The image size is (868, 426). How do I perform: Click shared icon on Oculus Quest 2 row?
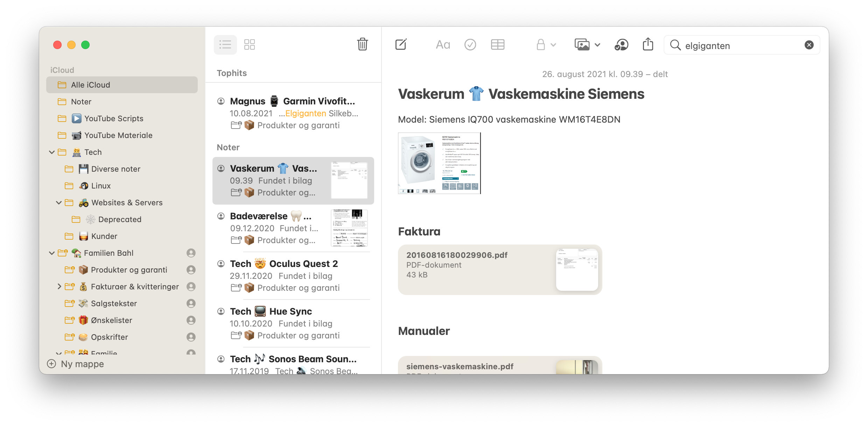(x=221, y=264)
